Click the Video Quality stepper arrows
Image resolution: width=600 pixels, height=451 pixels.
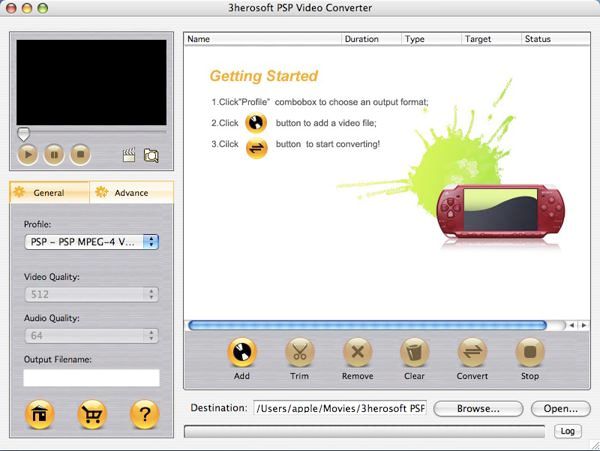click(152, 294)
